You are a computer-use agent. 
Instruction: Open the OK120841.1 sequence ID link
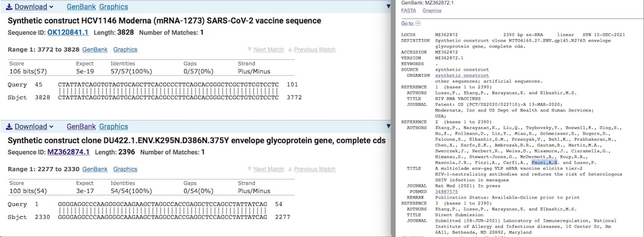67,32
